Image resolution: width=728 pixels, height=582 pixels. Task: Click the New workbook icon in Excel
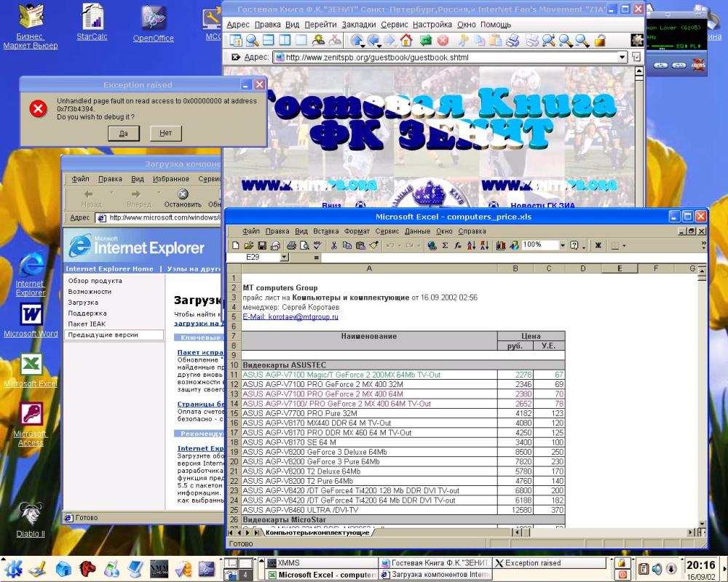(x=235, y=245)
